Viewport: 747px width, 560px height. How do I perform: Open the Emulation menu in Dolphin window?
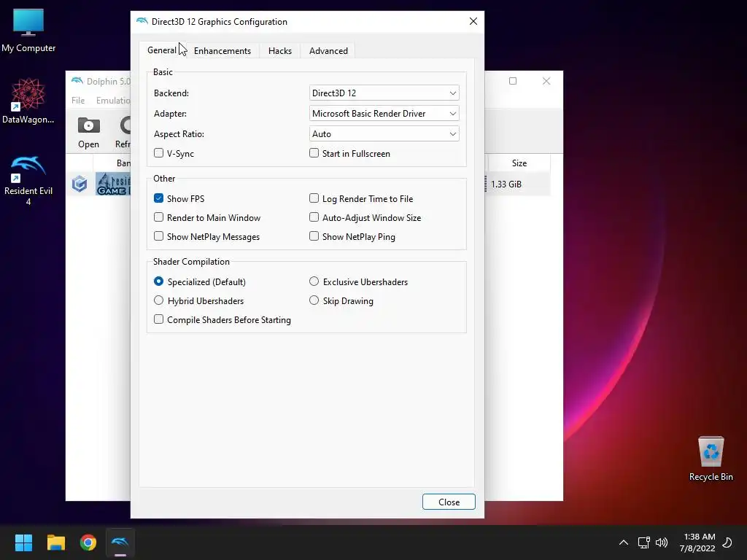tap(113, 100)
